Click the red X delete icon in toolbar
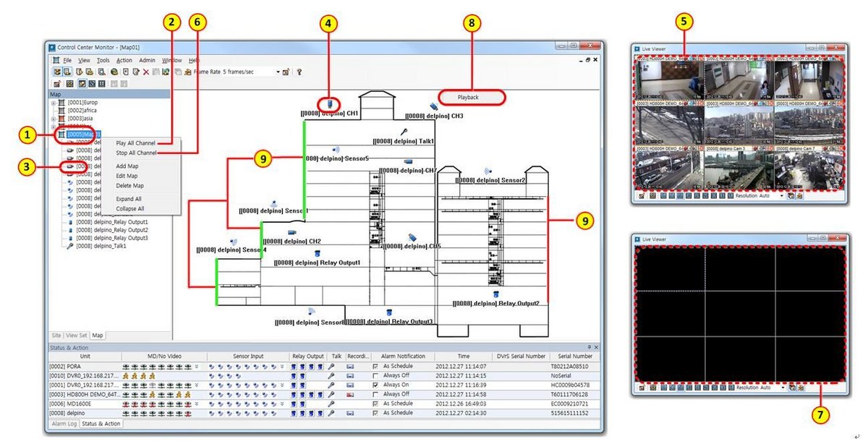This screenshot has width=868, height=447. tap(146, 72)
